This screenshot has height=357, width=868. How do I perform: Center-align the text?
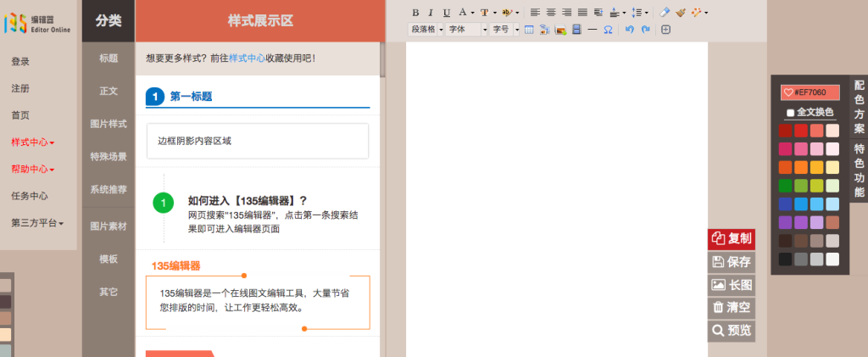click(551, 13)
